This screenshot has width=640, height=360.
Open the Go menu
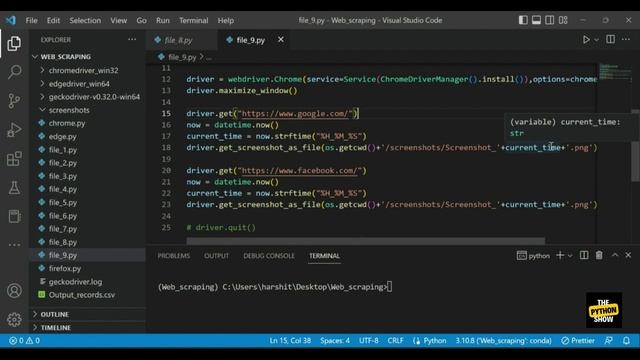point(141,20)
